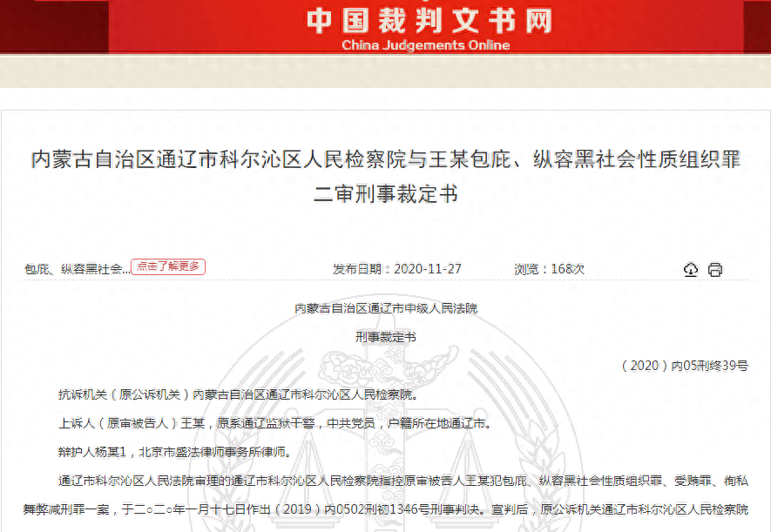771x532 pixels.
Task: Click the printer icon
Action: click(x=715, y=269)
